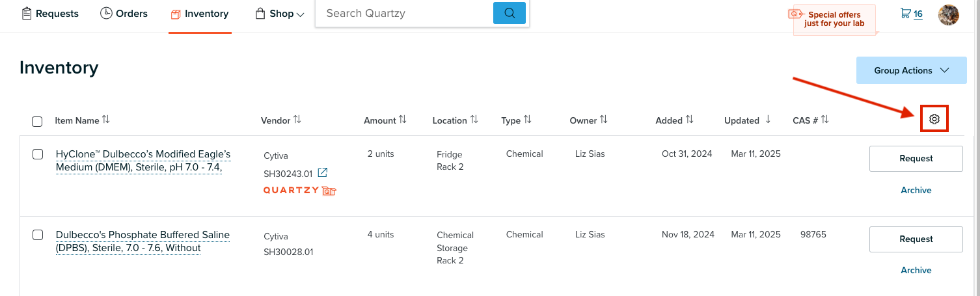Sort by Item Name arrows icon
This screenshot has width=980, height=296.
[x=106, y=120]
